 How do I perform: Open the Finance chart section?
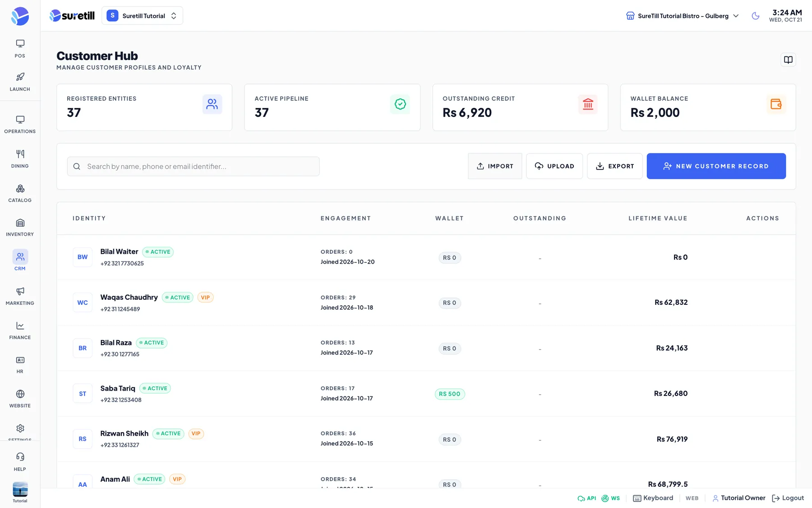pyautogui.click(x=20, y=331)
